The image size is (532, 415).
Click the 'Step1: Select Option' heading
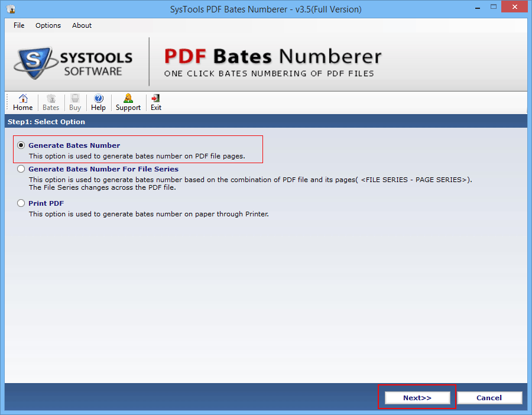(47, 122)
